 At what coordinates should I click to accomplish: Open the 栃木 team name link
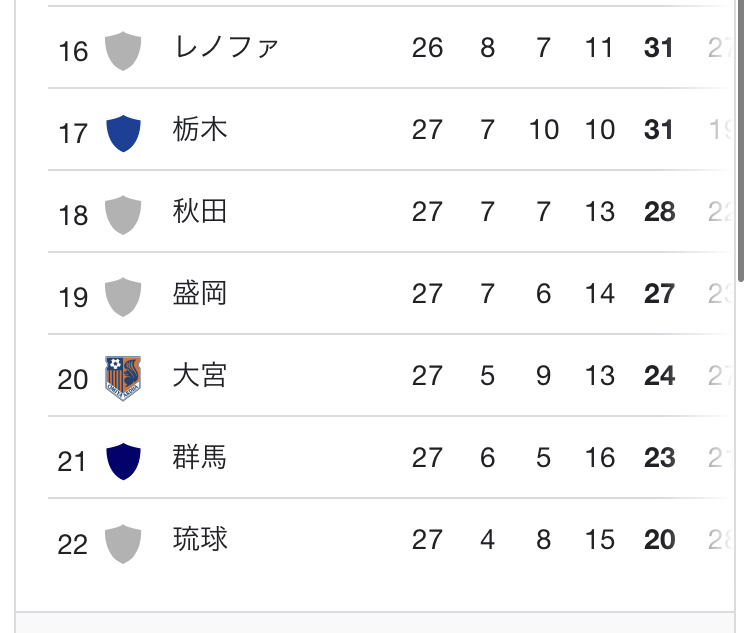tap(200, 130)
